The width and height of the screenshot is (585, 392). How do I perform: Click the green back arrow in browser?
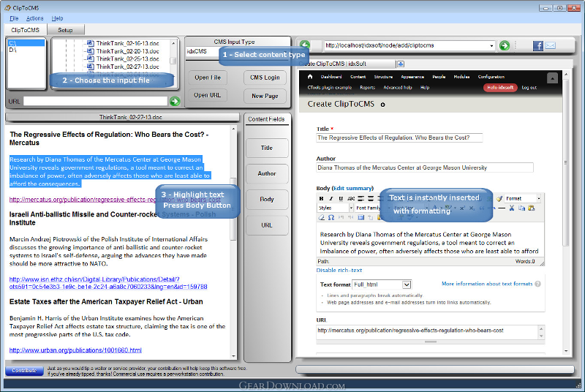click(305, 45)
